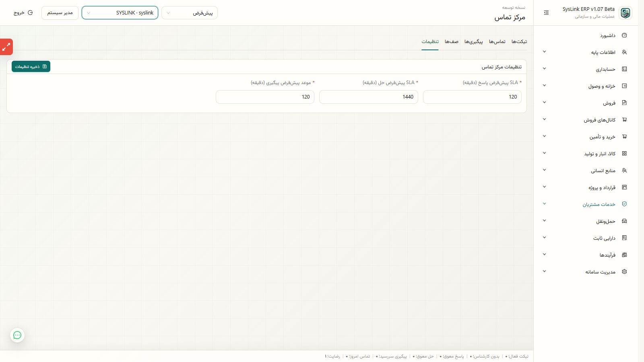Click تماس امروز status bar entry
This screenshot has height=362, width=644.
358,356
